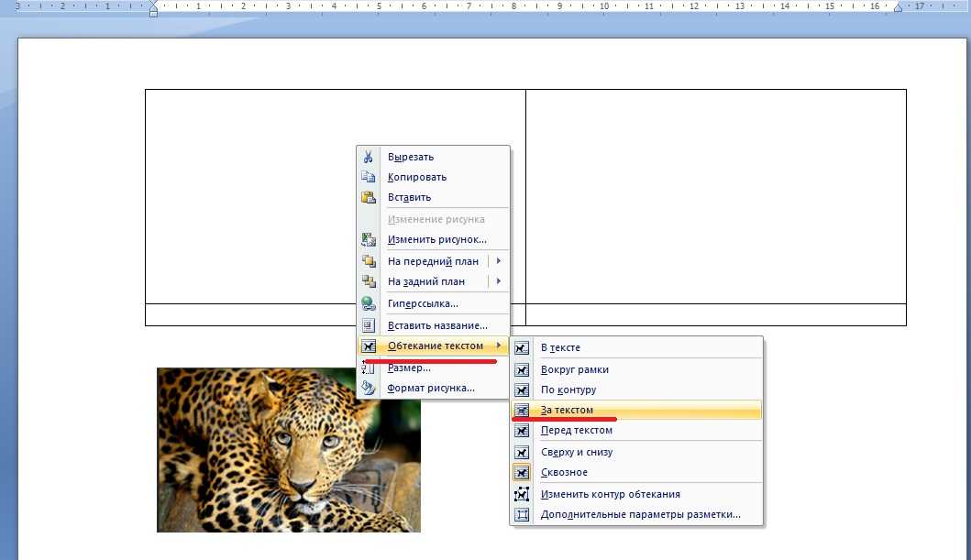Click the size icon beside Размер

(x=369, y=368)
